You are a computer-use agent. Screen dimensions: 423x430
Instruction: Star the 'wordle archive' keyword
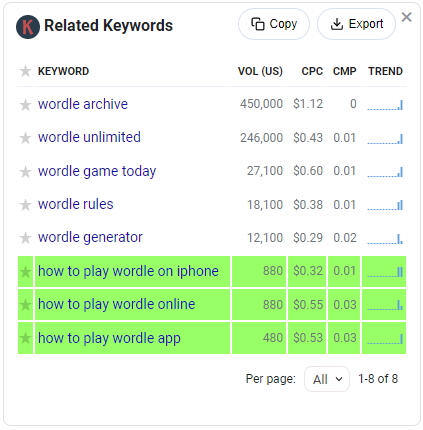25,105
